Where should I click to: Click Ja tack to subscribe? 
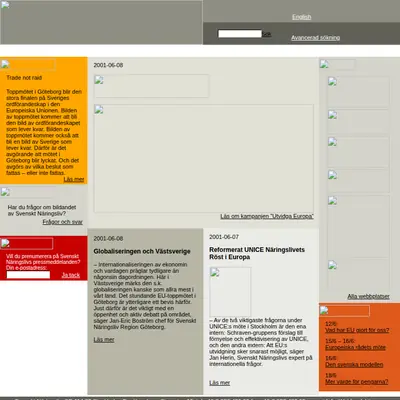71,275
